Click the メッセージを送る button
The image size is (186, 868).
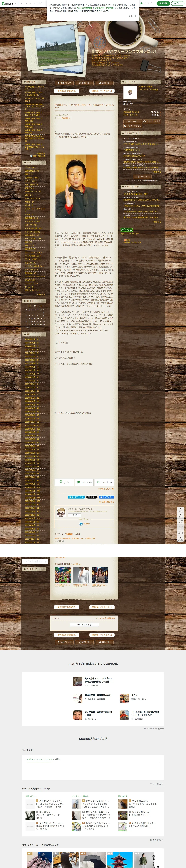point(133,126)
